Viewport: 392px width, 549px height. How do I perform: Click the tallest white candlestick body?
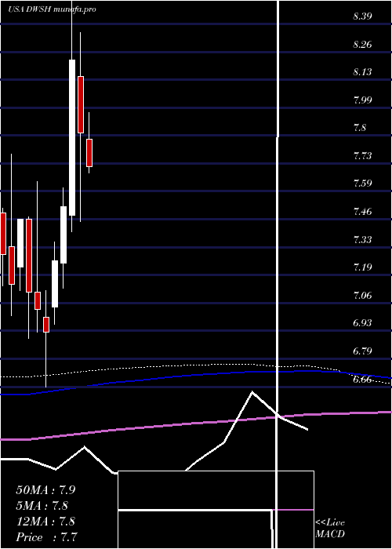[72, 137]
